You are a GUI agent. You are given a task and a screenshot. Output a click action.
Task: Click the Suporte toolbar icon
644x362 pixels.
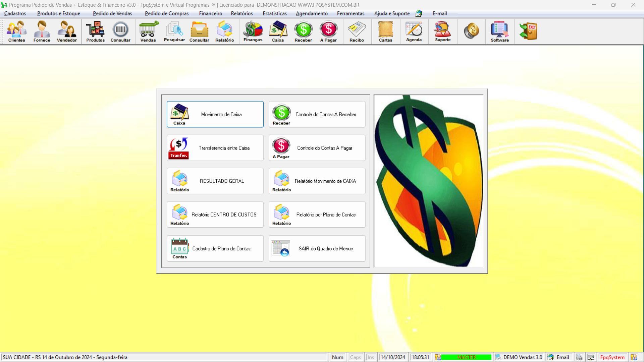(442, 32)
